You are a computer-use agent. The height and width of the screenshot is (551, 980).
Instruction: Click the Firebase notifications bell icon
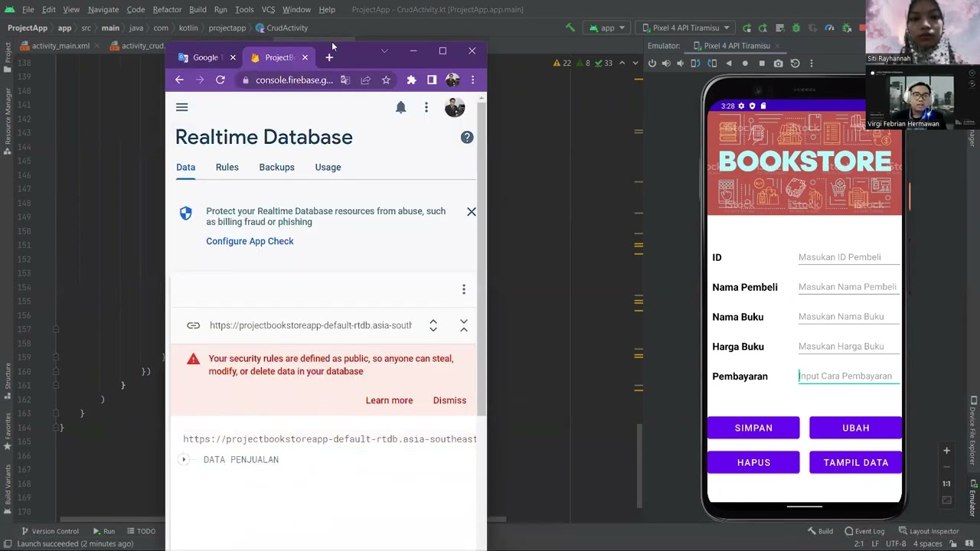coord(400,108)
